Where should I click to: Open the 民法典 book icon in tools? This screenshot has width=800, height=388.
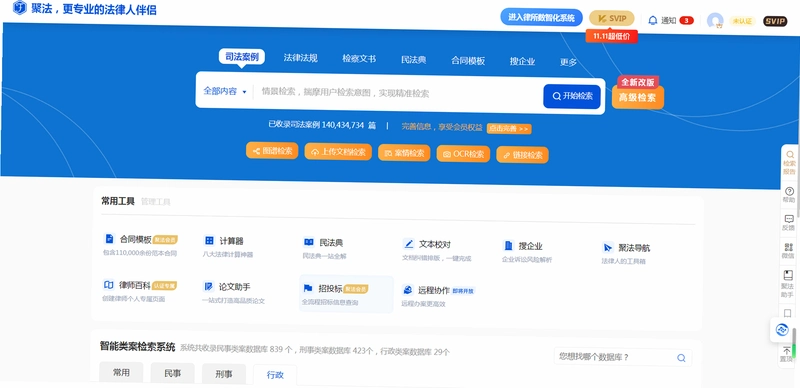pos(309,241)
